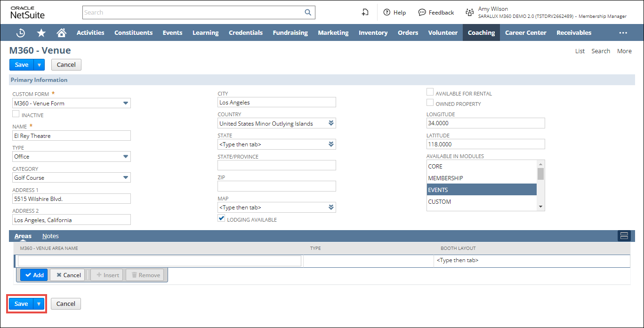Open the bottom Save button dropdown arrow
Viewport: 644px width, 328px height.
(39, 304)
